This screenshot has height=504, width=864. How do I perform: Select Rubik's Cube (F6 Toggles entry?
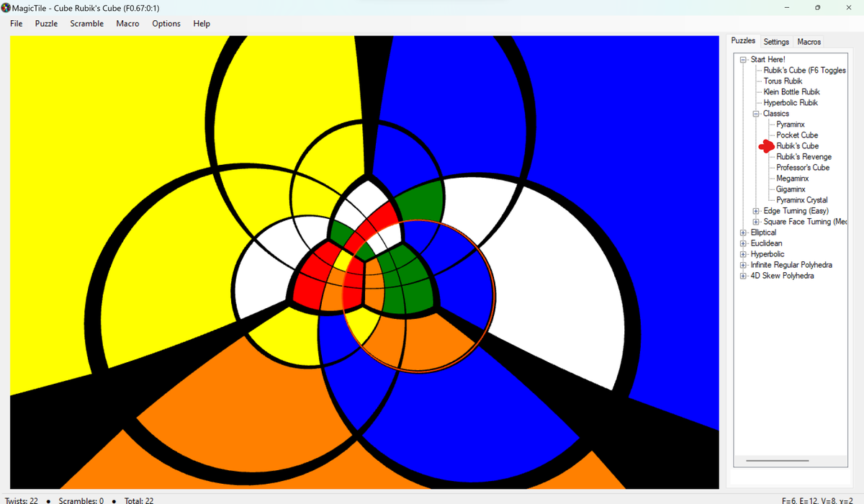point(805,71)
